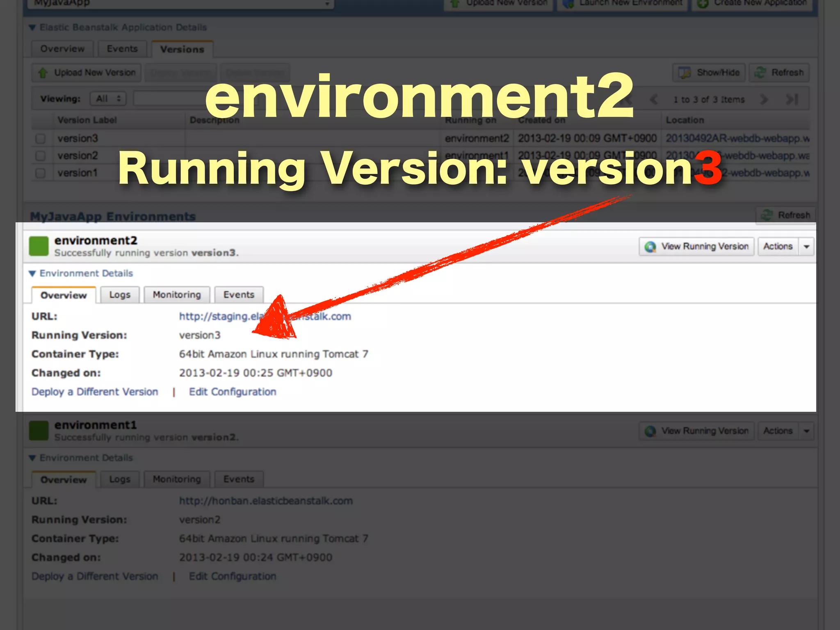Click version2 label in versions table

click(x=78, y=155)
